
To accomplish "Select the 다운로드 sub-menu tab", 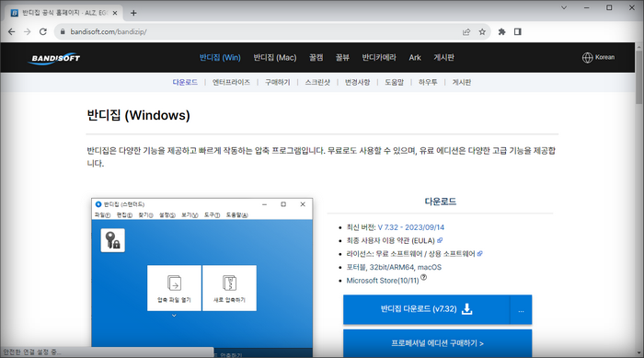I will pyautogui.click(x=185, y=82).
